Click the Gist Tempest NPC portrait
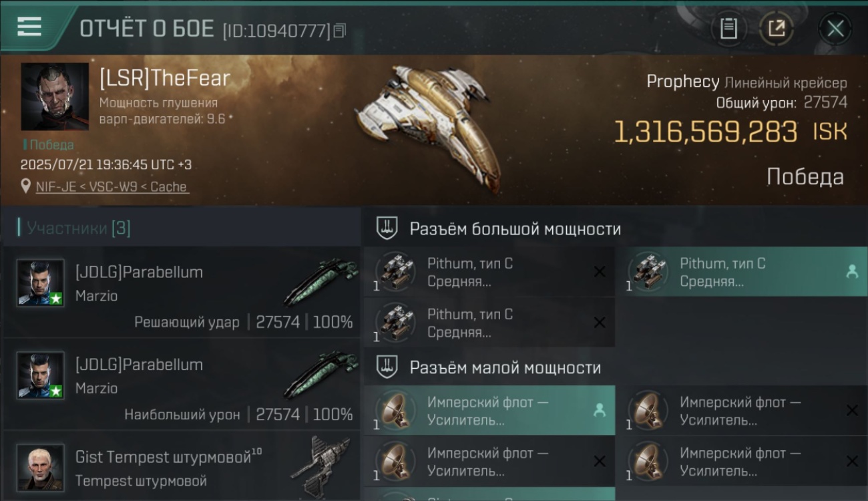 41,468
